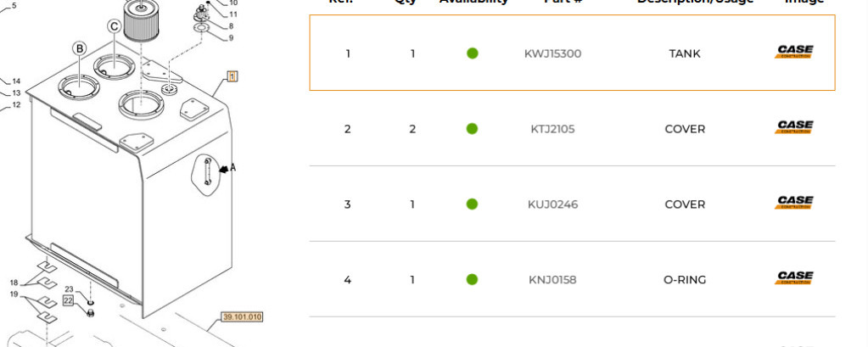Click the green availability dot for KWJ15300

tap(473, 53)
